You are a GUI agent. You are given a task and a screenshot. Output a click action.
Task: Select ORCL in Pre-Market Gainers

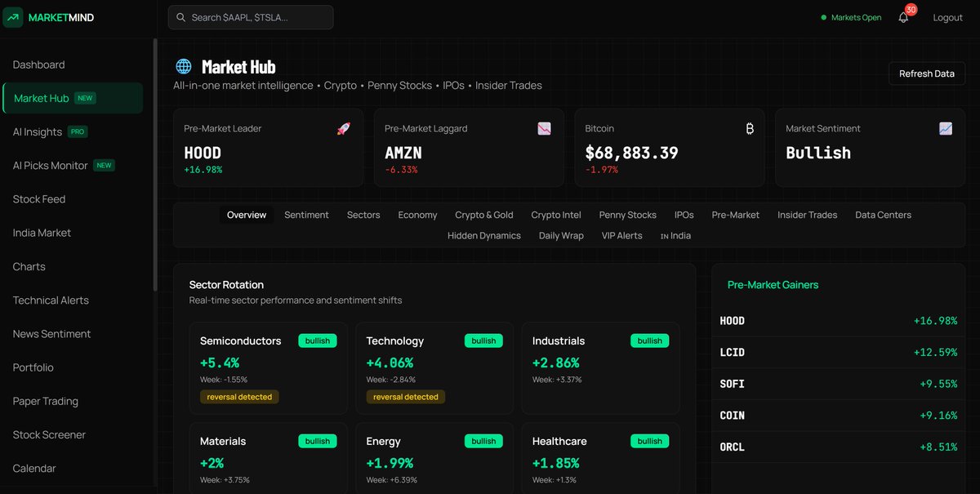838,447
